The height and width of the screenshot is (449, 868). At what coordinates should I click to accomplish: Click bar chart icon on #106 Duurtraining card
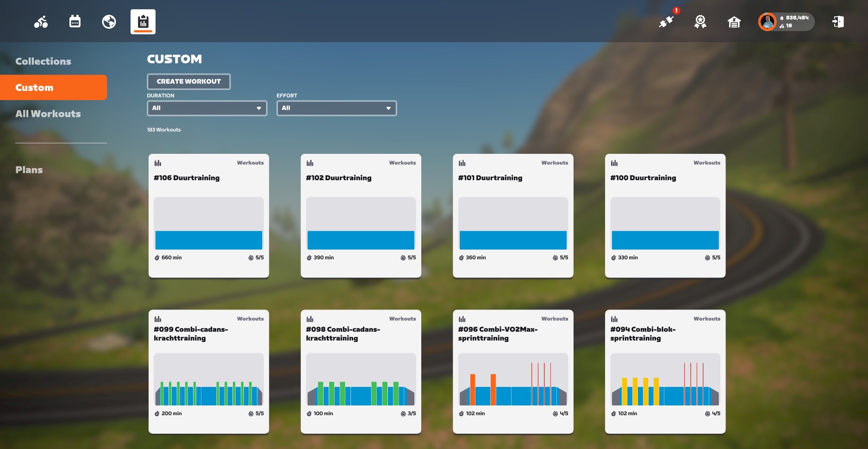point(158,163)
